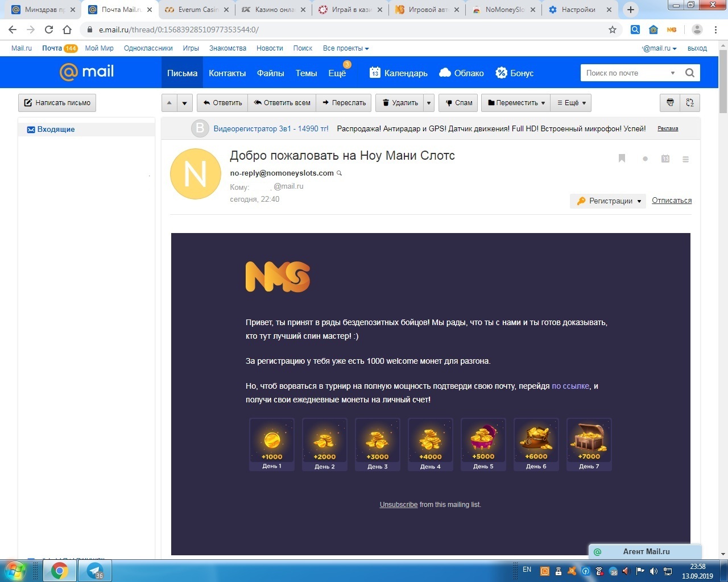This screenshot has width=728, height=582.
Task: Go to the next message with the down arrow
Action: click(184, 103)
